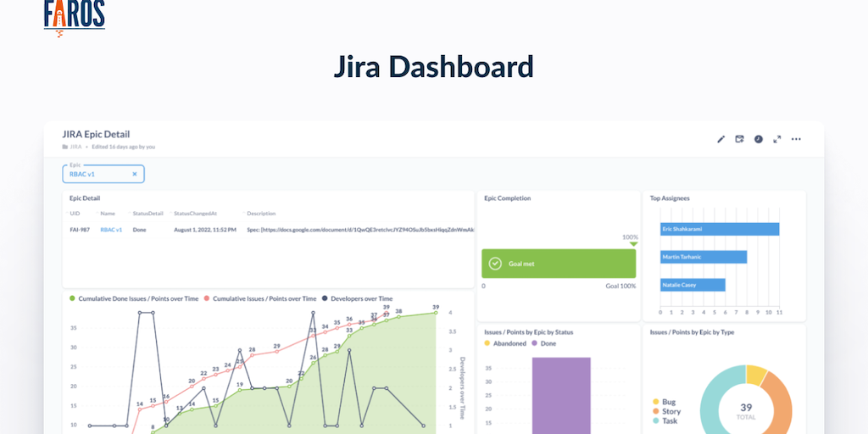Sort by the UID column header

pos(75,214)
